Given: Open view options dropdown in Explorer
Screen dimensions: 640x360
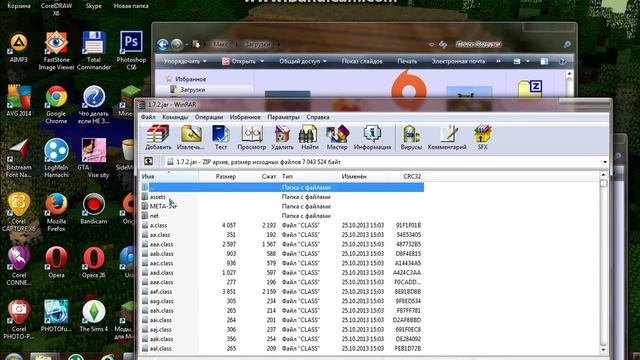Looking at the screenshot, I should pyautogui.click(x=527, y=61).
